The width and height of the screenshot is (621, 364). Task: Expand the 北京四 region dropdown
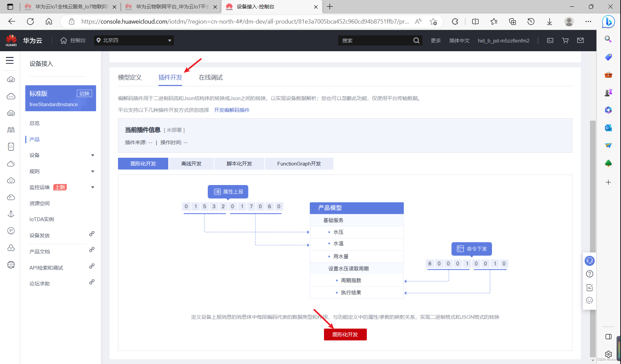point(134,40)
